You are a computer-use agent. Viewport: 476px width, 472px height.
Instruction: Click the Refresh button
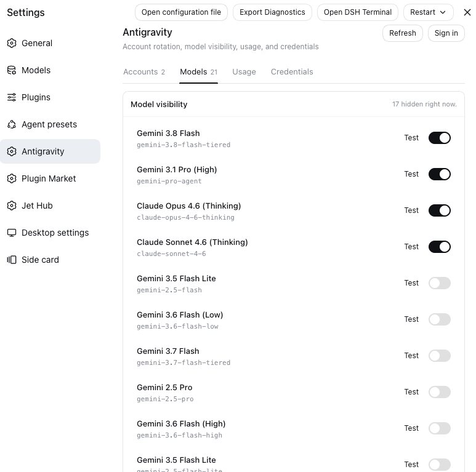pos(403,33)
